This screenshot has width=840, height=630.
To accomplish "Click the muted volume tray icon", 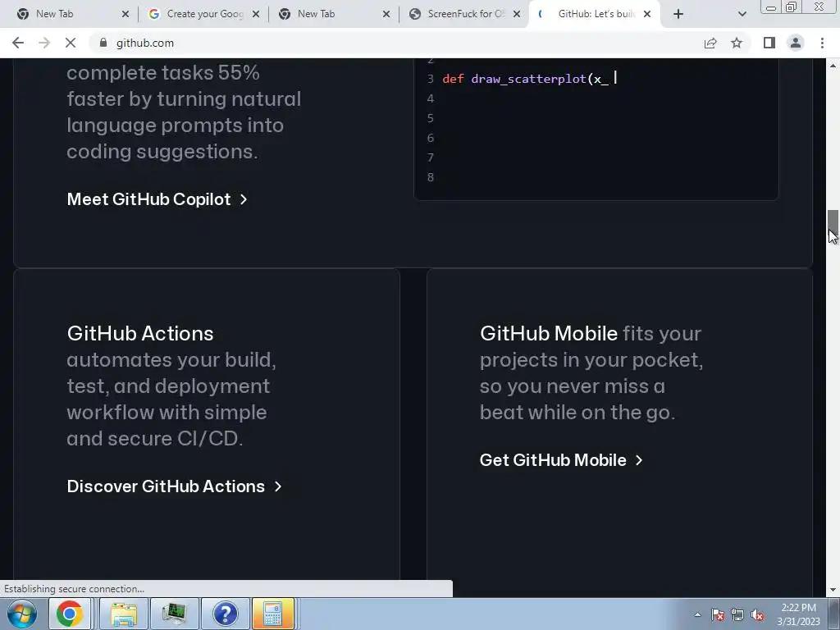I will click(757, 614).
